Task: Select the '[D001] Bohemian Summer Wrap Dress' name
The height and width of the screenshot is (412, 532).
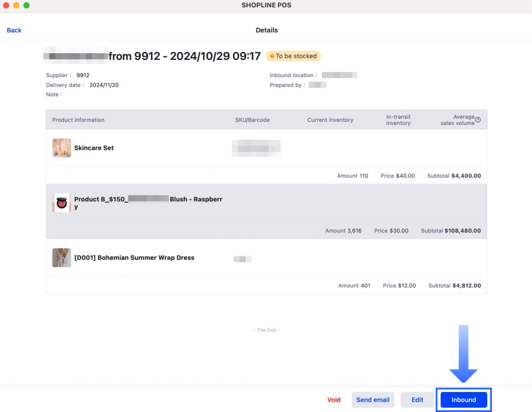Action: tap(134, 258)
